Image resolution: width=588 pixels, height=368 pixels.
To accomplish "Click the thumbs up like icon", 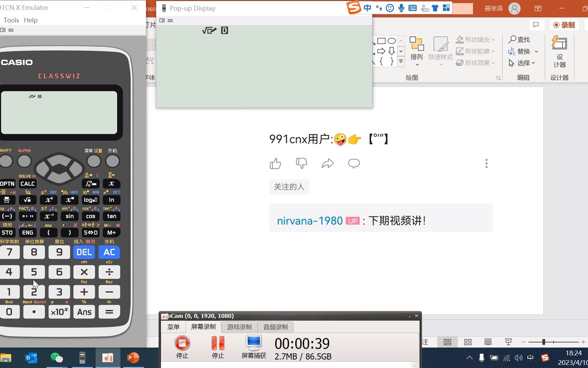I will [x=275, y=164].
